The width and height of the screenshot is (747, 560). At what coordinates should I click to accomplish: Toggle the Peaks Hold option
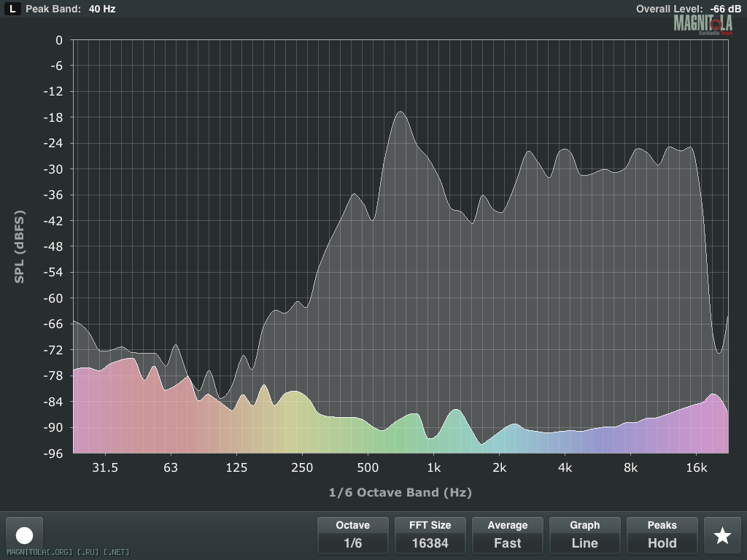pyautogui.click(x=662, y=534)
